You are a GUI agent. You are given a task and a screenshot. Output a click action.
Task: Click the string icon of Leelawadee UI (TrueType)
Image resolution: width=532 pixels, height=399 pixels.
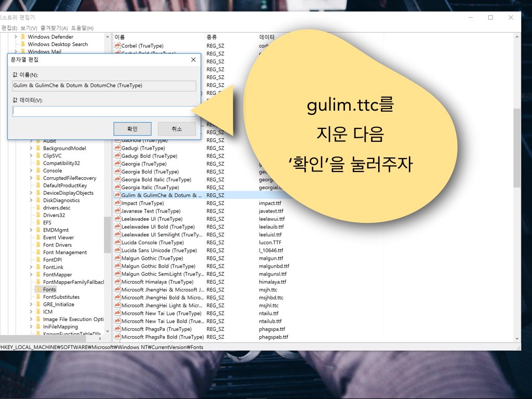[117, 219]
